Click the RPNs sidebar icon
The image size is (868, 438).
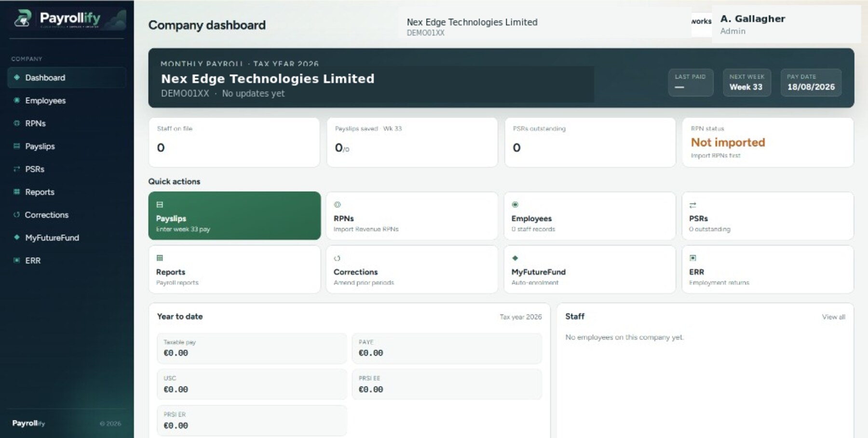pos(17,123)
